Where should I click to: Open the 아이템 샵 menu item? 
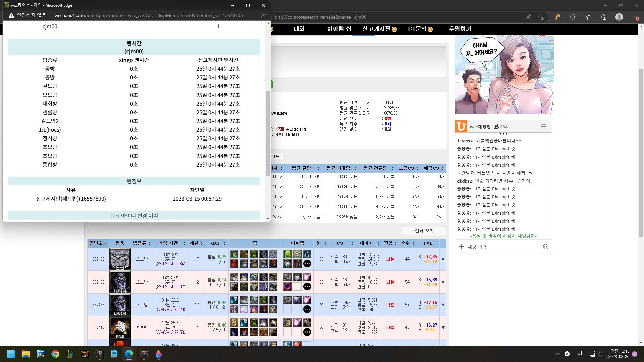pyautogui.click(x=339, y=29)
